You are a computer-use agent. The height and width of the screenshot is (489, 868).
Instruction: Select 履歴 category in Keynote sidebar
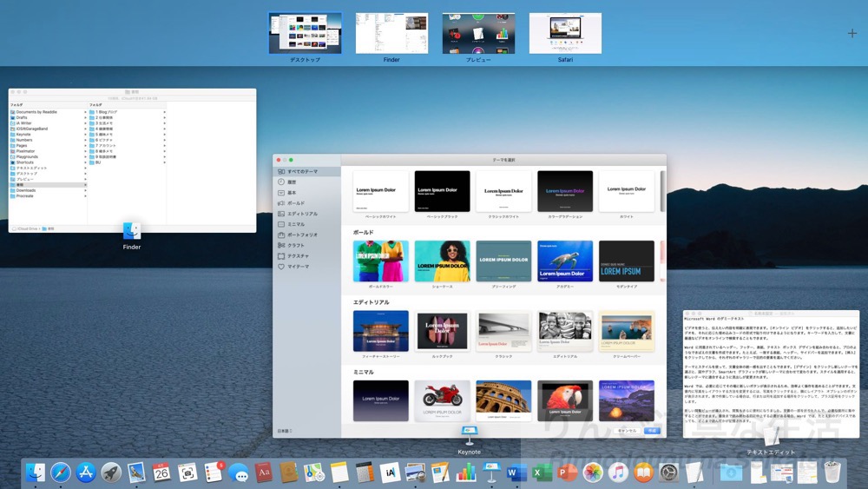(306, 182)
